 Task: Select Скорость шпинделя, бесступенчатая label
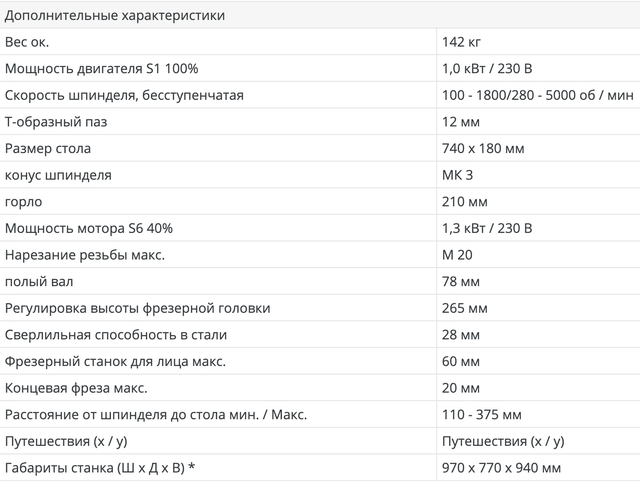[124, 96]
